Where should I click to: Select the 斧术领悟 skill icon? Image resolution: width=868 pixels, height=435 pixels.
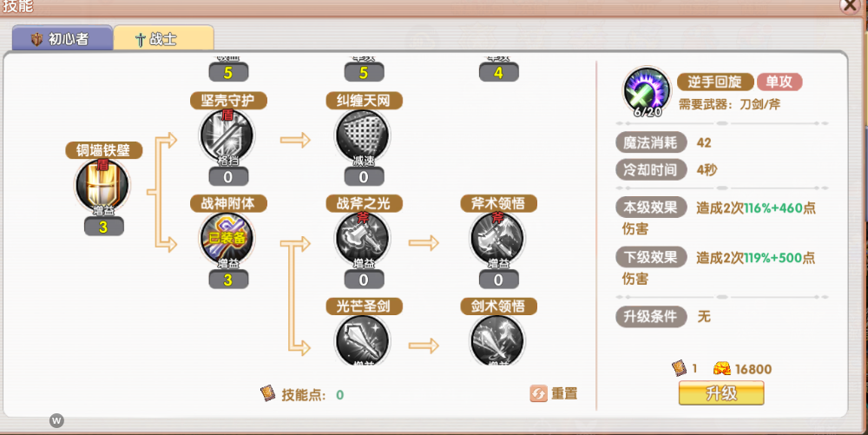[498, 239]
